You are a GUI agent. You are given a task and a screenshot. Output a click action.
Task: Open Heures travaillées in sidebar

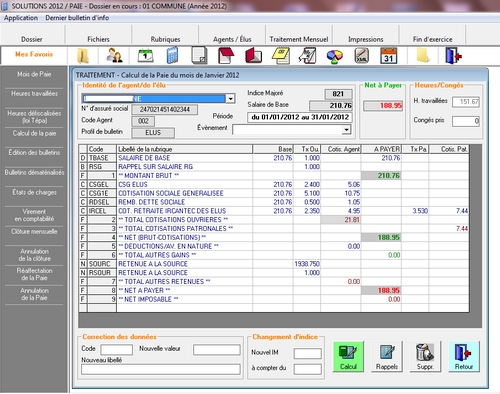[x=34, y=94]
